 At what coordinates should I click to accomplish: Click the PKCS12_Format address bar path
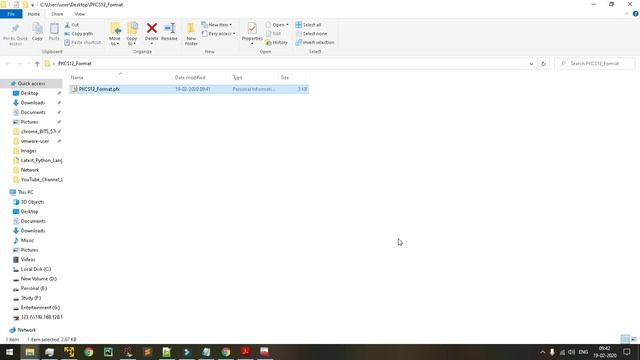[x=75, y=64]
